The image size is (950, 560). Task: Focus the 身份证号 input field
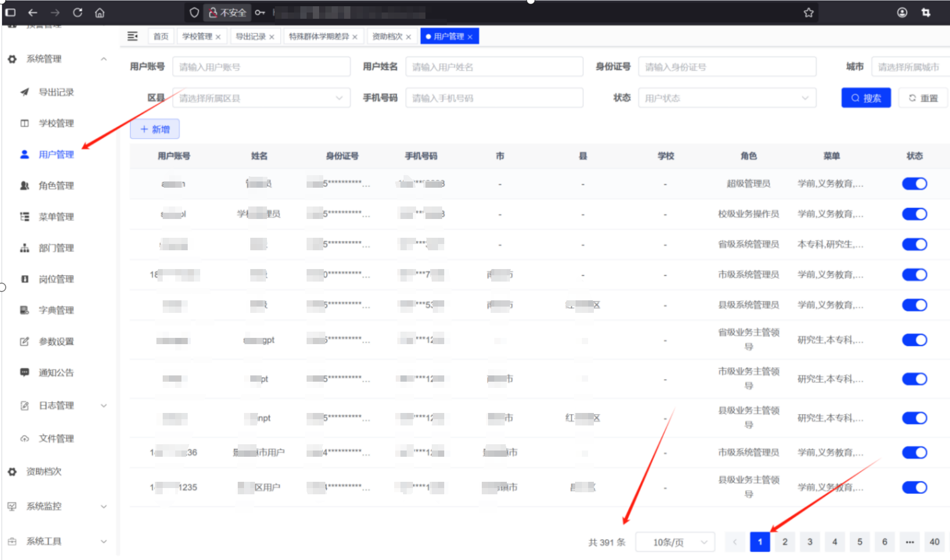point(727,67)
